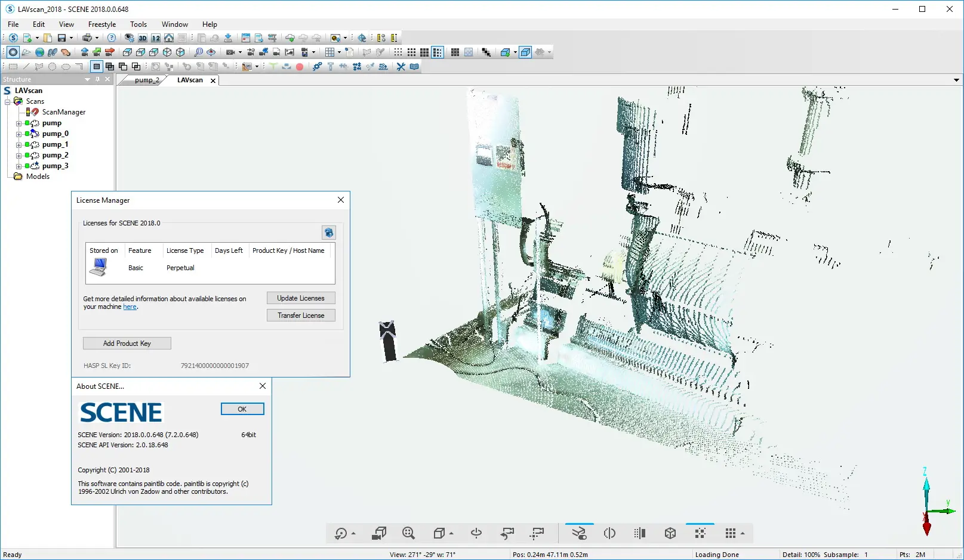964x560 pixels.
Task: Expand the pump_3 scan tree node
Action: pos(19,166)
